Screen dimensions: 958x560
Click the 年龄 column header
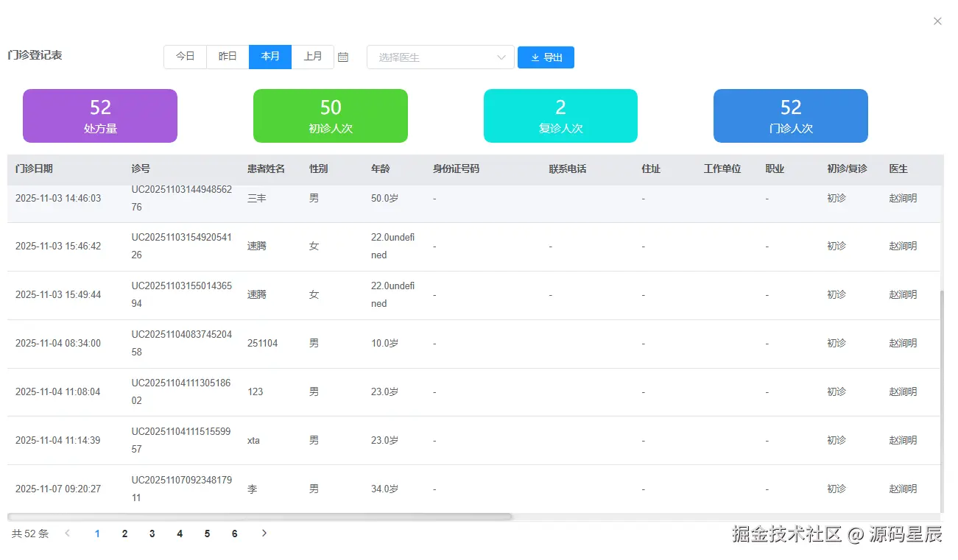click(380, 169)
